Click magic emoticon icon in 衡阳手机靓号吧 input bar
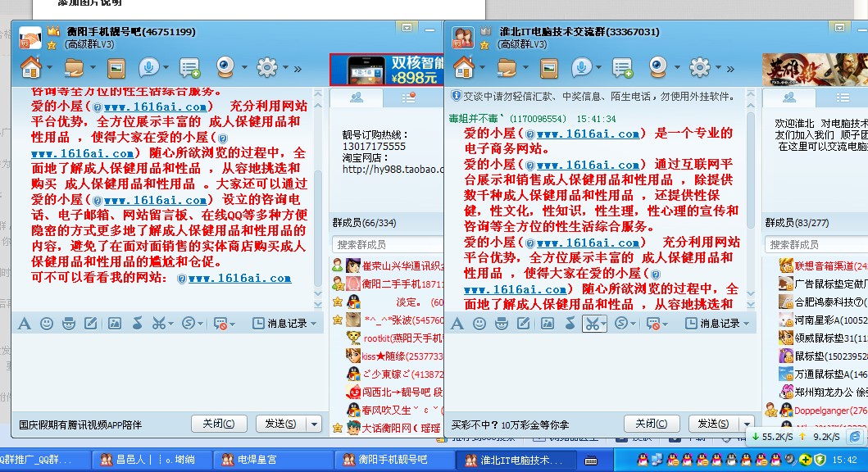 pyautogui.click(x=69, y=323)
